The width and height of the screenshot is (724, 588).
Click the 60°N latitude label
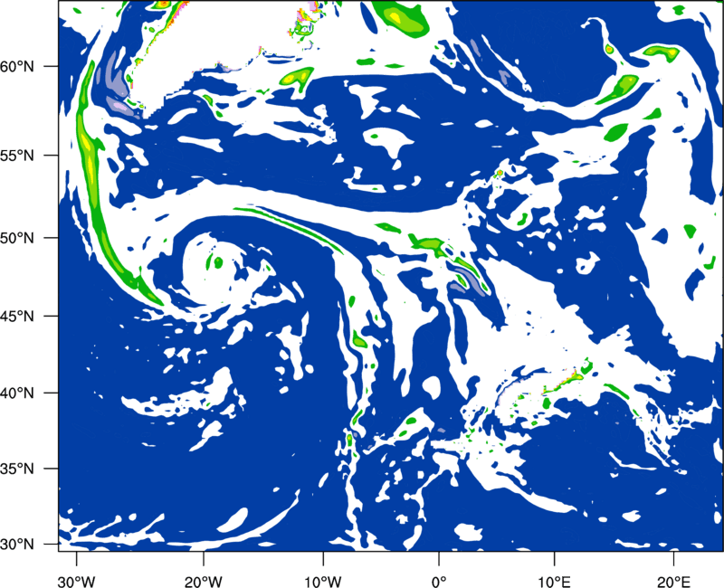(x=17, y=66)
